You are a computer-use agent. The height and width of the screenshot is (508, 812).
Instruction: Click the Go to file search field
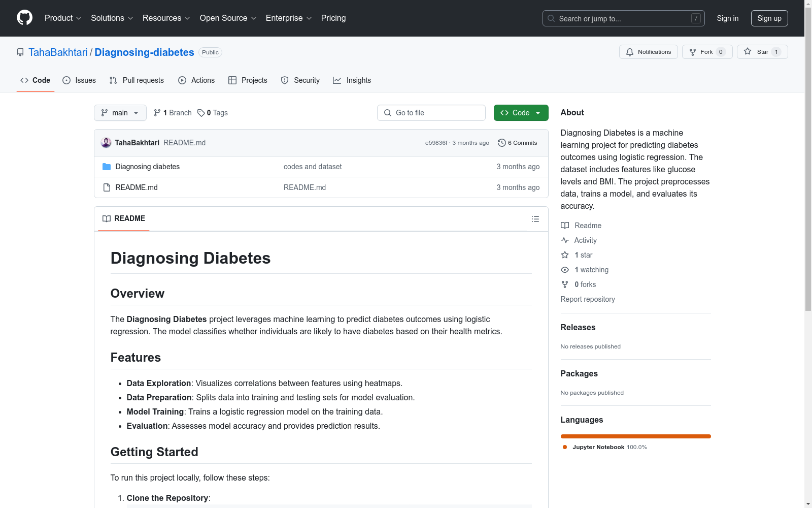[431, 113]
